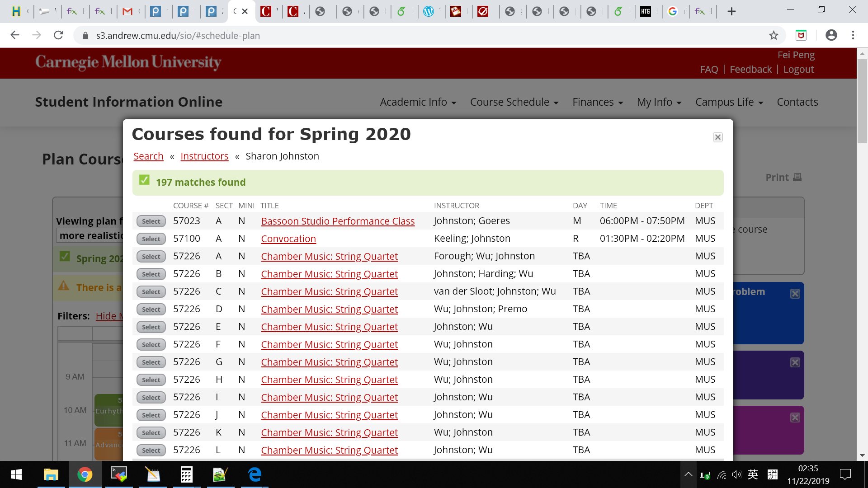This screenshot has width=868, height=488.
Task: Bookmark this page with the star icon
Action: coord(774,35)
